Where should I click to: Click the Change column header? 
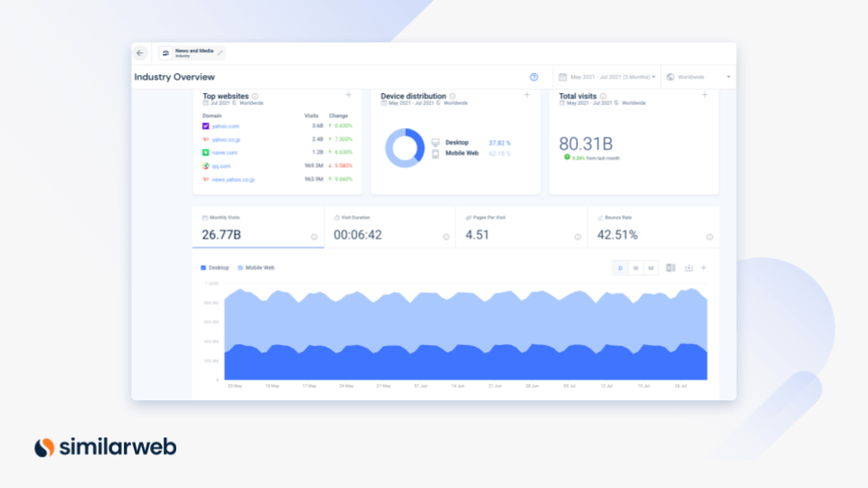pos(338,116)
